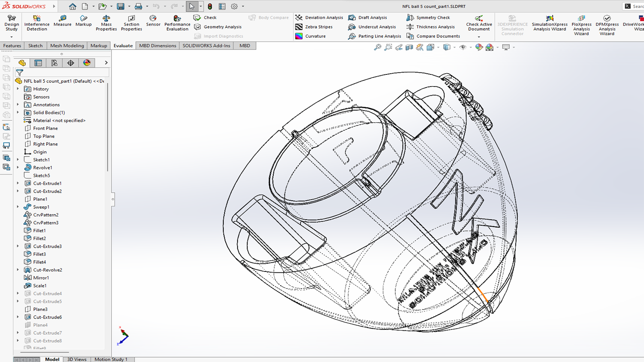The image size is (644, 362).
Task: Click the Zoom to Fit icon
Action: pyautogui.click(x=378, y=47)
